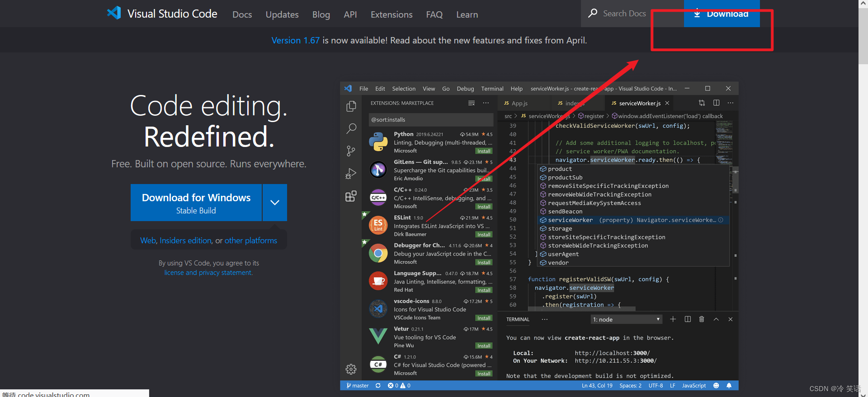
Task: Open the other platforms link
Action: 251,241
